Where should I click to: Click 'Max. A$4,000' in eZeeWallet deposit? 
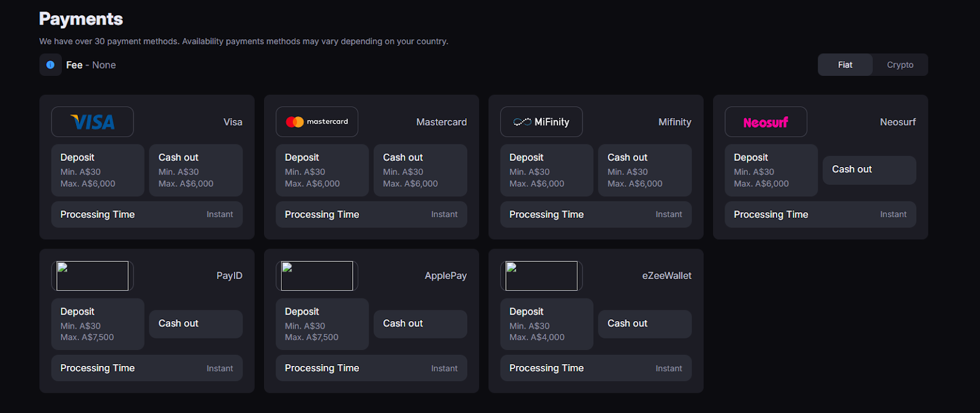coord(537,338)
